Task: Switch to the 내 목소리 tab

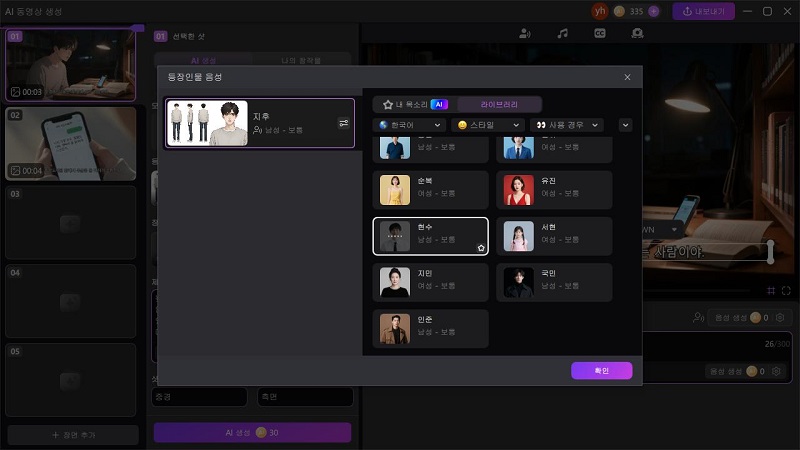Action: point(415,105)
